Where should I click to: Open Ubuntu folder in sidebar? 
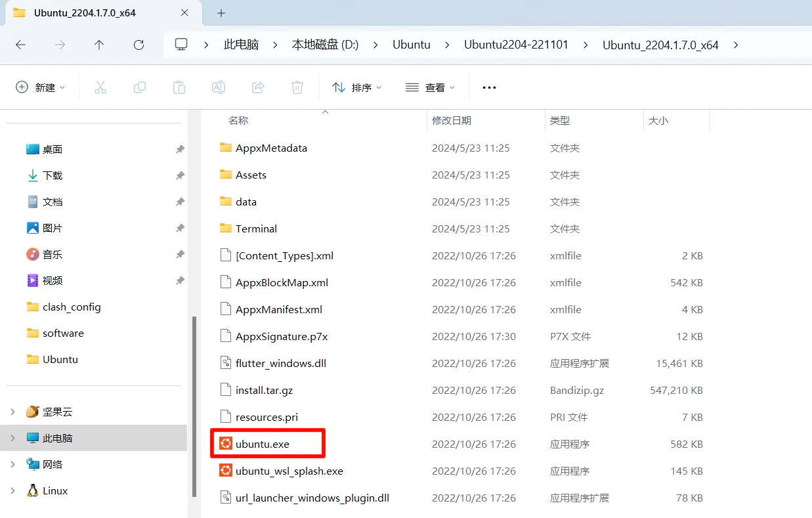(x=60, y=360)
